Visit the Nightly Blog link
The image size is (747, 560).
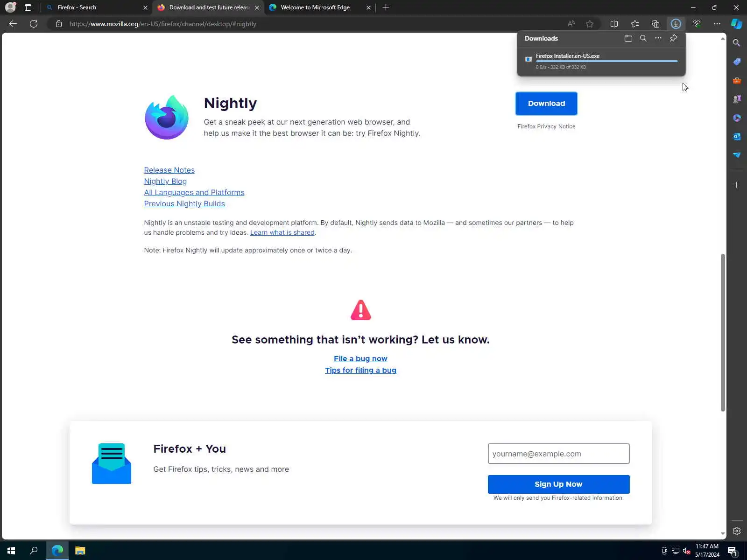point(165,182)
